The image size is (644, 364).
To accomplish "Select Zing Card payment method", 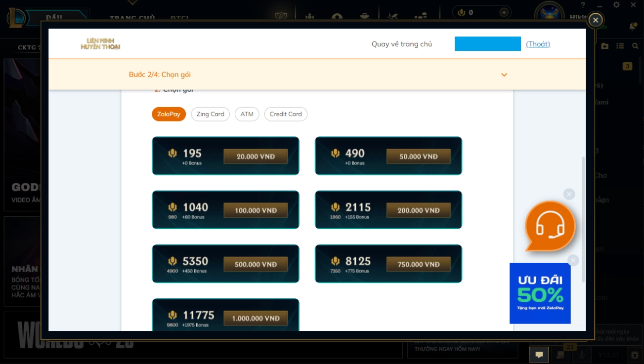I will [210, 114].
